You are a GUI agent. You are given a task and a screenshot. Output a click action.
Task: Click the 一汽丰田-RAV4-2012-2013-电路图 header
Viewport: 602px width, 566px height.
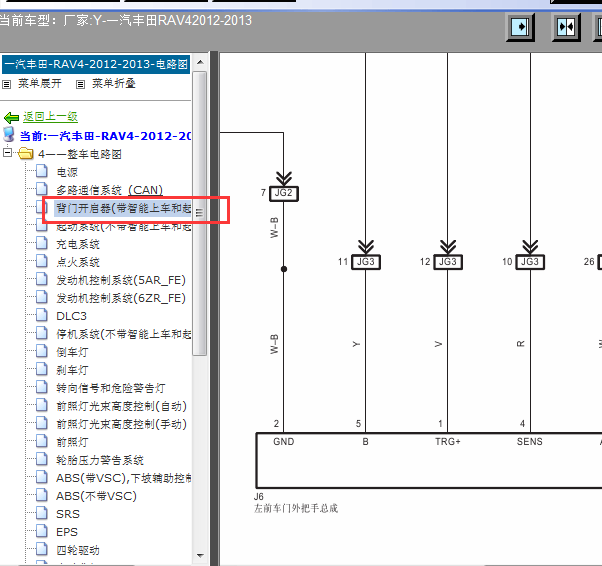[x=96, y=64]
